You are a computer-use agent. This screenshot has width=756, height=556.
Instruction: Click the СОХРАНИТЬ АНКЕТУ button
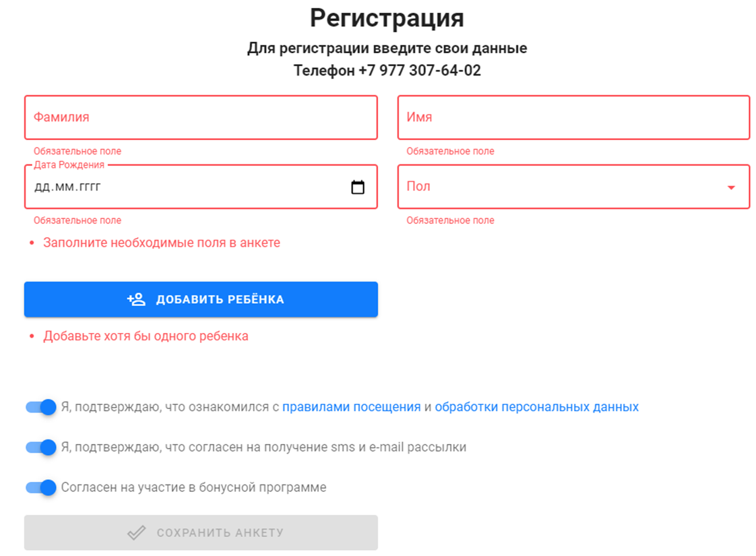(x=201, y=533)
